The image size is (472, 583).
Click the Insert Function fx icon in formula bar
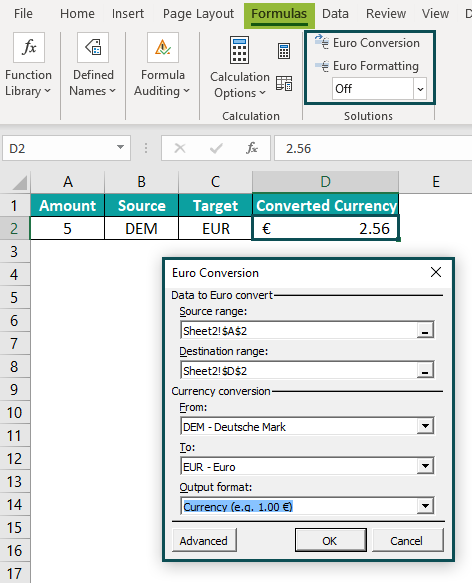pos(252,148)
